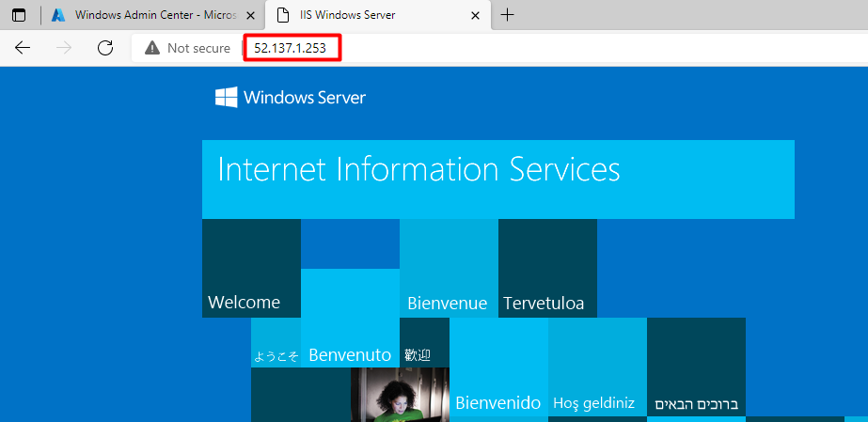Click the Welcome tile
Viewport: 868px width, 422px height.
pyautogui.click(x=251, y=268)
